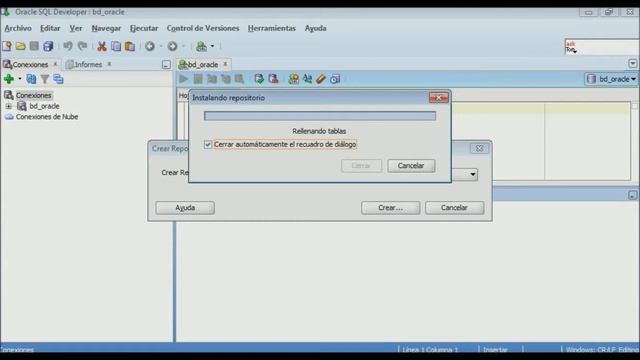This screenshot has height=360, width=640.
Task: Refresh connections in Conexiones panel
Action: [31, 79]
